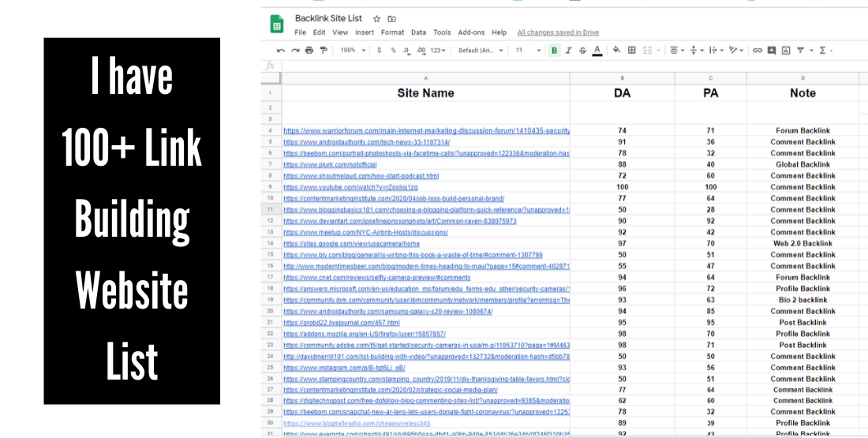Click the insert chart icon

pyautogui.click(x=786, y=51)
